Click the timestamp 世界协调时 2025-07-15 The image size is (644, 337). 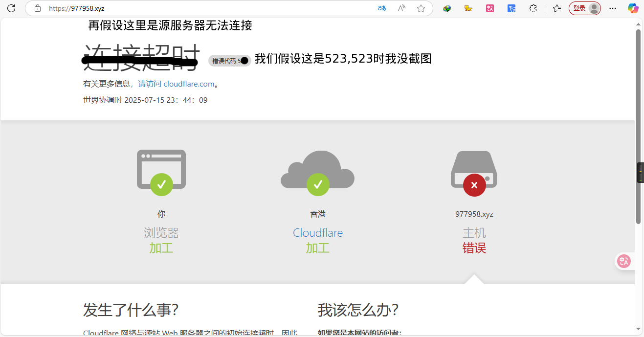point(145,100)
